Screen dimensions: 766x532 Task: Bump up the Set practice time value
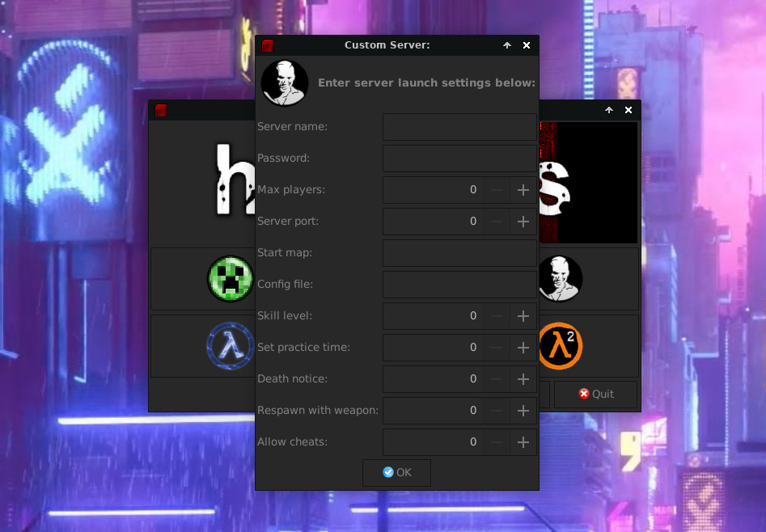coord(523,347)
